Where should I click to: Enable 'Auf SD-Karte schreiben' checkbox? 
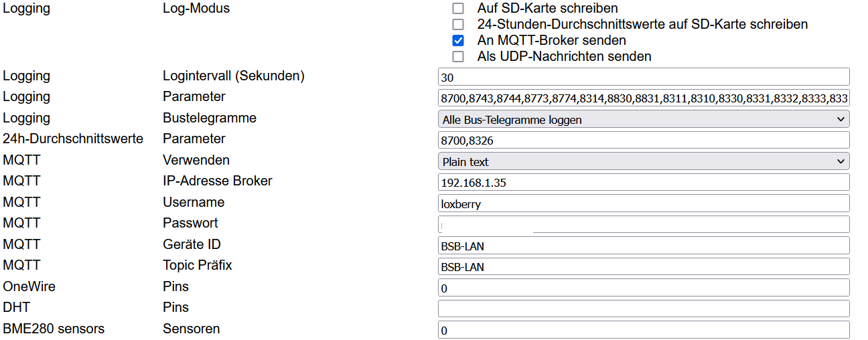(458, 9)
